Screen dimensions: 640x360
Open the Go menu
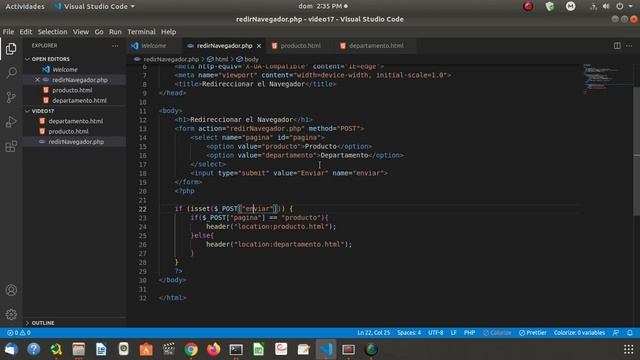click(99, 32)
